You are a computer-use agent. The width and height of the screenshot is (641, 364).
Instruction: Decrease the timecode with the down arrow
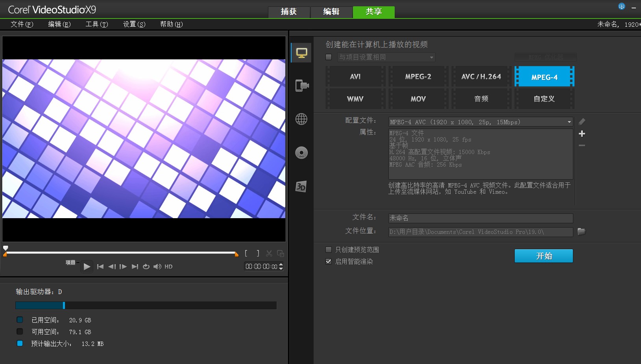pos(281,268)
